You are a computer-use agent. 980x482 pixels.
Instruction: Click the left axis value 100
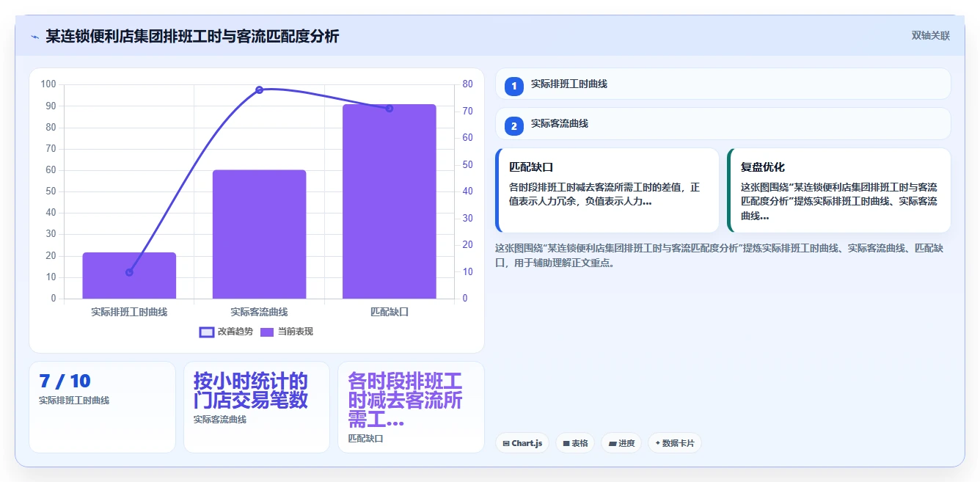point(48,84)
